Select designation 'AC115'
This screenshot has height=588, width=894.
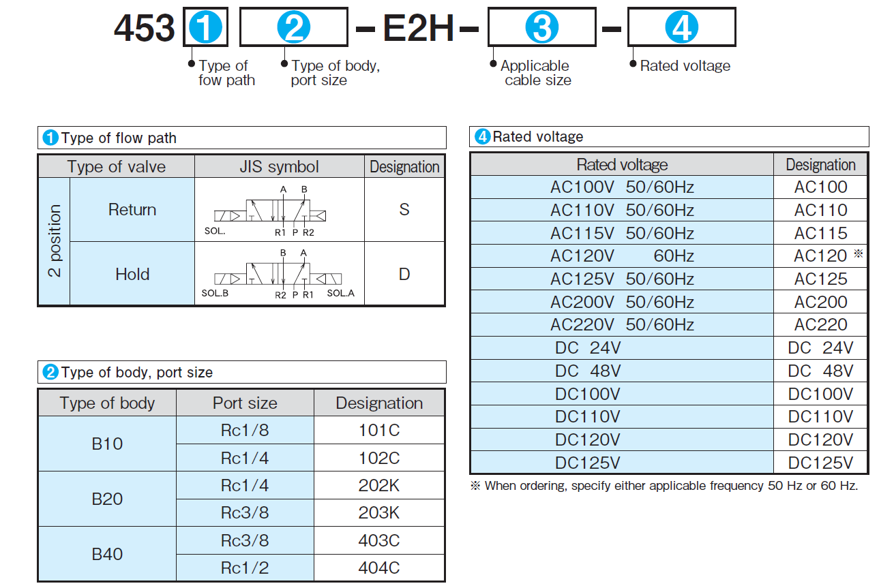click(821, 233)
